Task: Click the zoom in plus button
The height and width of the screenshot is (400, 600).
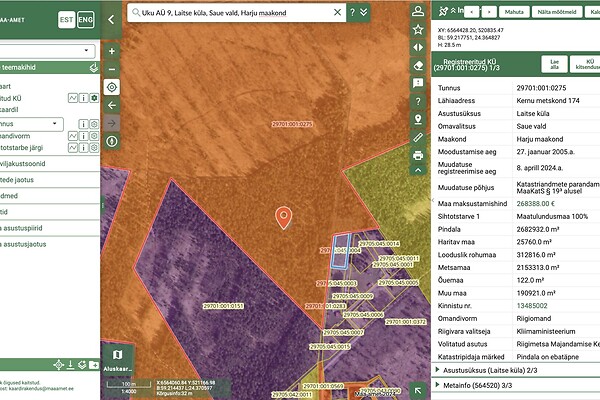Action: pyautogui.click(x=111, y=51)
